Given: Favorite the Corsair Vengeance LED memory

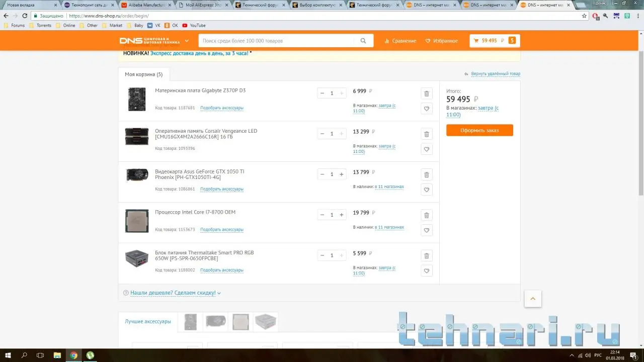Looking at the screenshot, I should point(427,149).
